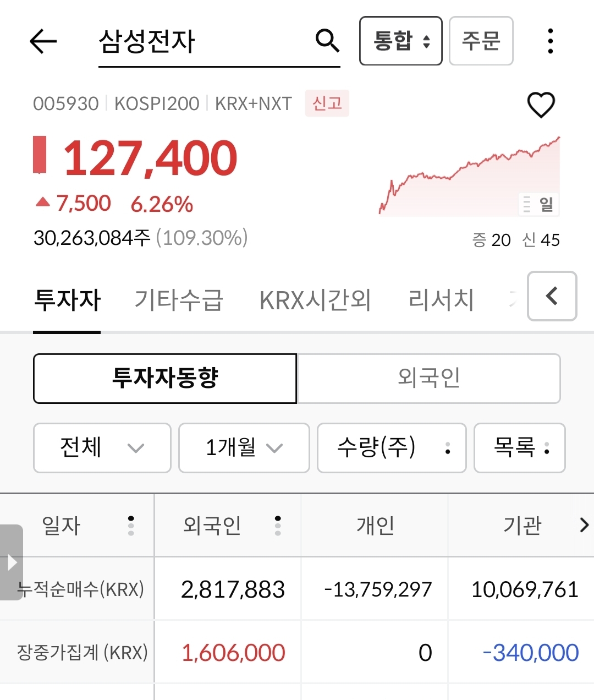Toggle the 수량(주) unit selector
The image size is (594, 700).
point(392,448)
